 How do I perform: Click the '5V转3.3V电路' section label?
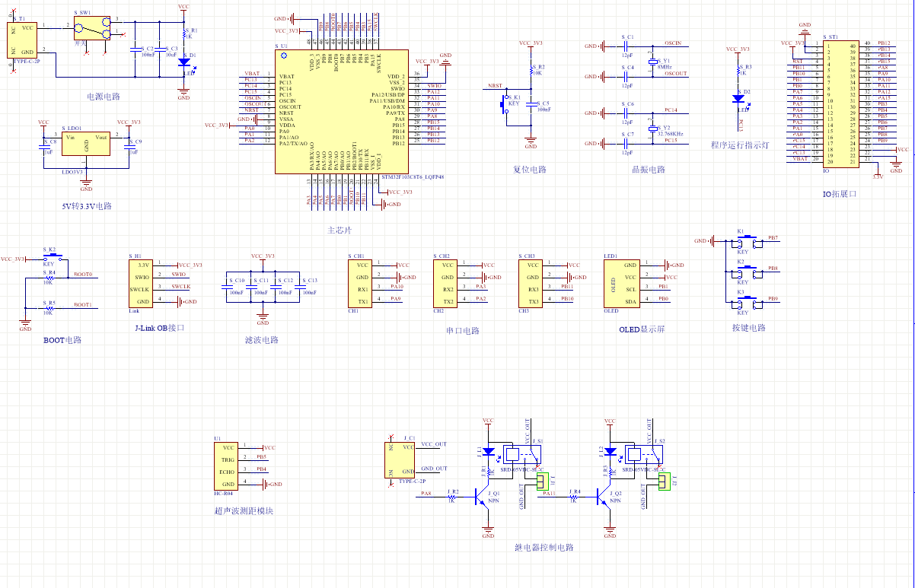(87, 206)
